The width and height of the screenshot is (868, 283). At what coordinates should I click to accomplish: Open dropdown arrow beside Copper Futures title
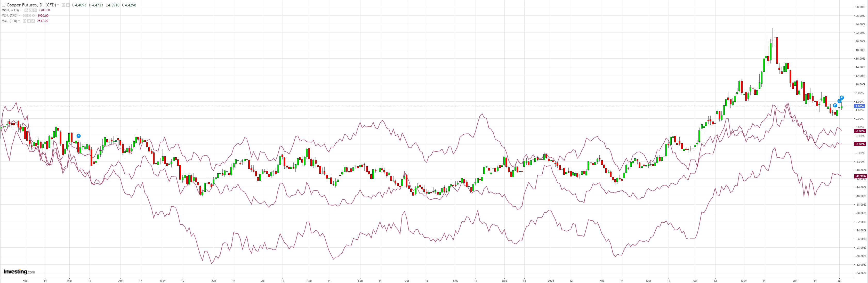(x=58, y=5)
